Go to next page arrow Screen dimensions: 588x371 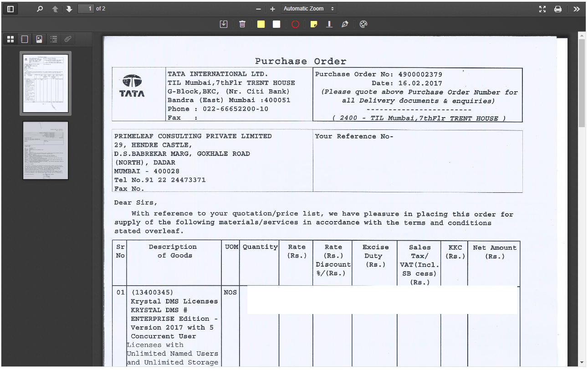pyautogui.click(x=69, y=9)
